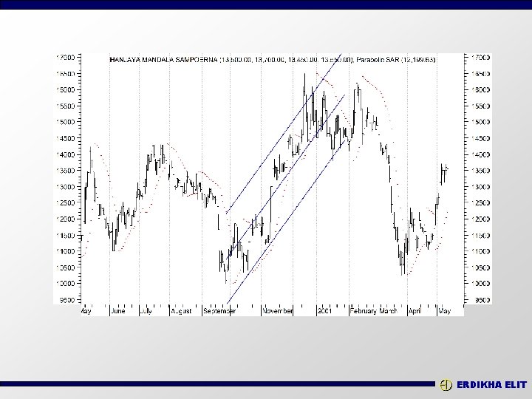Click 11500 on the right price axis
The height and width of the screenshot is (399, 532).
coord(480,236)
